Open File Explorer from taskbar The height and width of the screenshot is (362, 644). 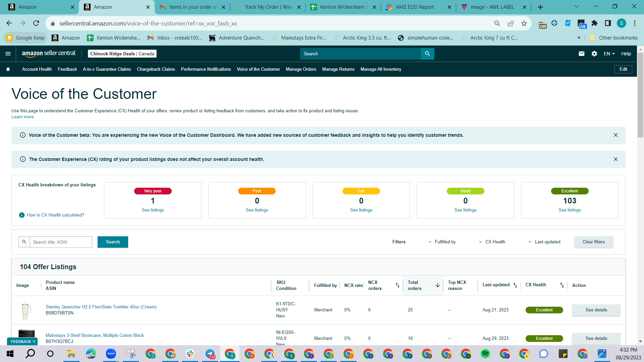pos(71,354)
